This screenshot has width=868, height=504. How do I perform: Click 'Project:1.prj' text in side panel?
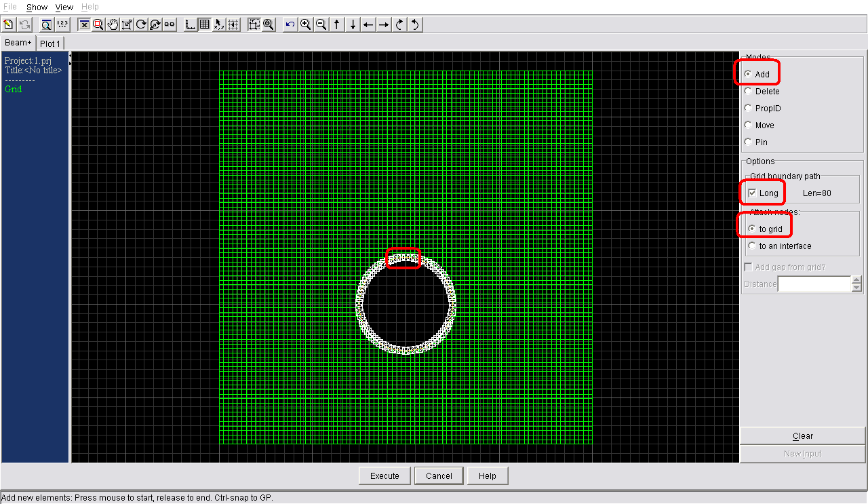(x=28, y=61)
